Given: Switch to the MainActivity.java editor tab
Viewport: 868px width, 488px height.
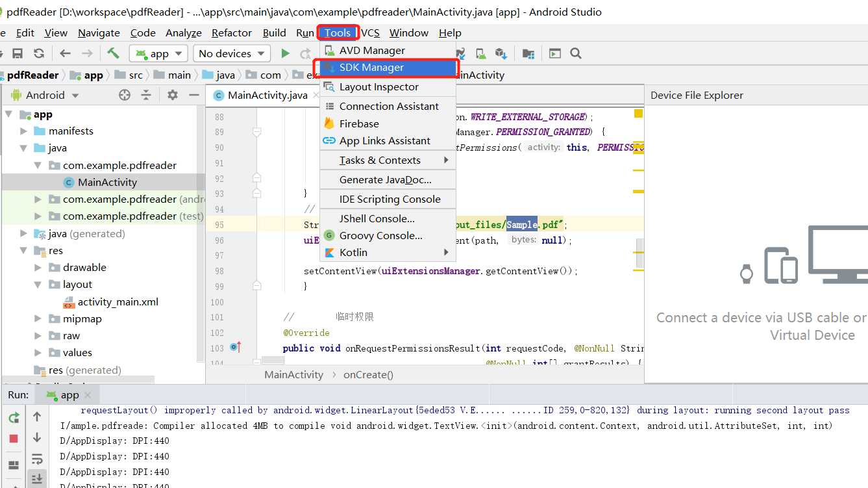Looking at the screenshot, I should [267, 95].
